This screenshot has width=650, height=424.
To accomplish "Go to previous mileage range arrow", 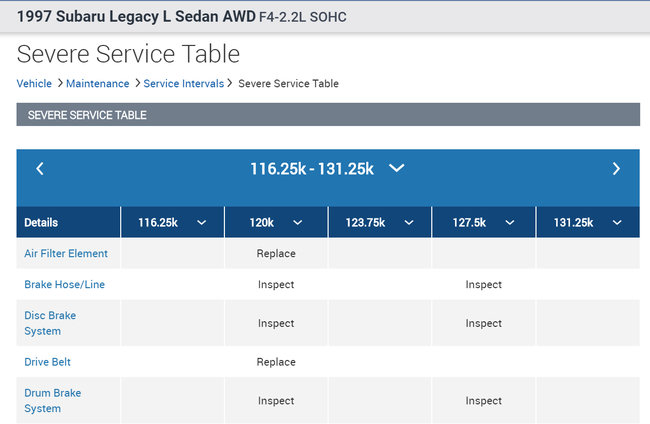I will [x=40, y=169].
